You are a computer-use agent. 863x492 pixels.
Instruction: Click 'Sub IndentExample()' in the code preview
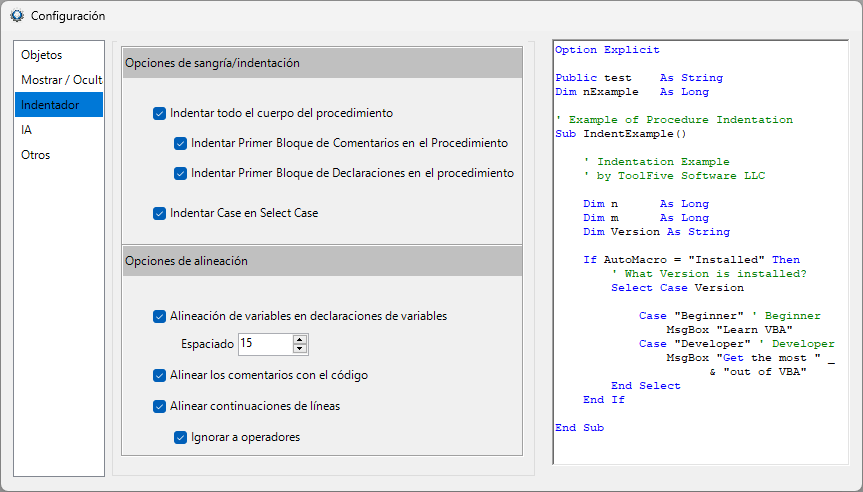pos(621,134)
